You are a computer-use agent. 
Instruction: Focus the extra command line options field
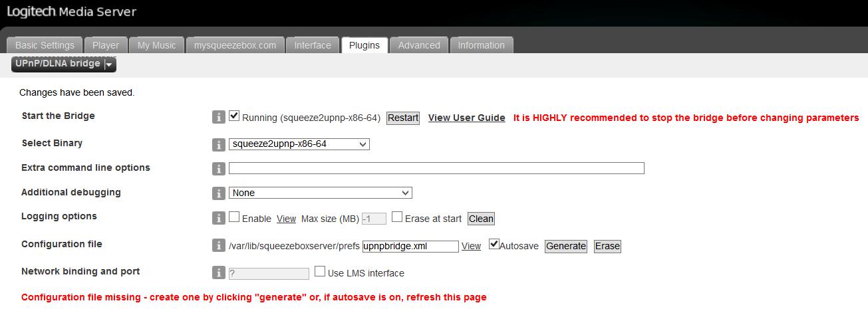[436, 168]
